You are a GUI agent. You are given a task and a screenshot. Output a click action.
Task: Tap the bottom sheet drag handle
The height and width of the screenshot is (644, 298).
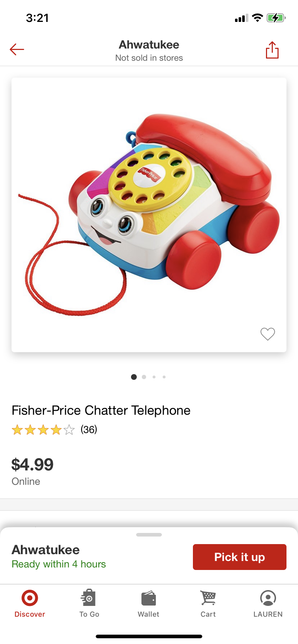[x=149, y=535]
